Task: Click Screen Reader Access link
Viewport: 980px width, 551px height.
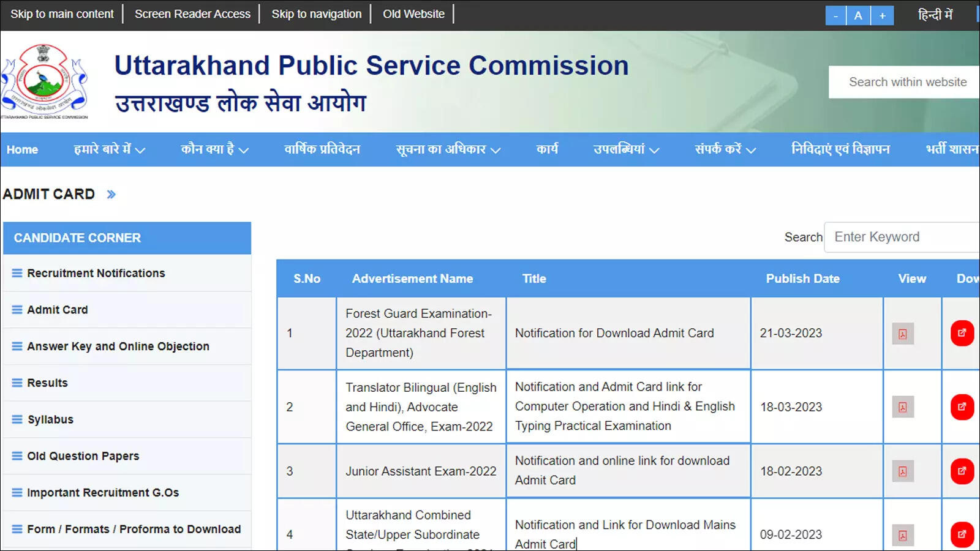Action: pyautogui.click(x=192, y=14)
